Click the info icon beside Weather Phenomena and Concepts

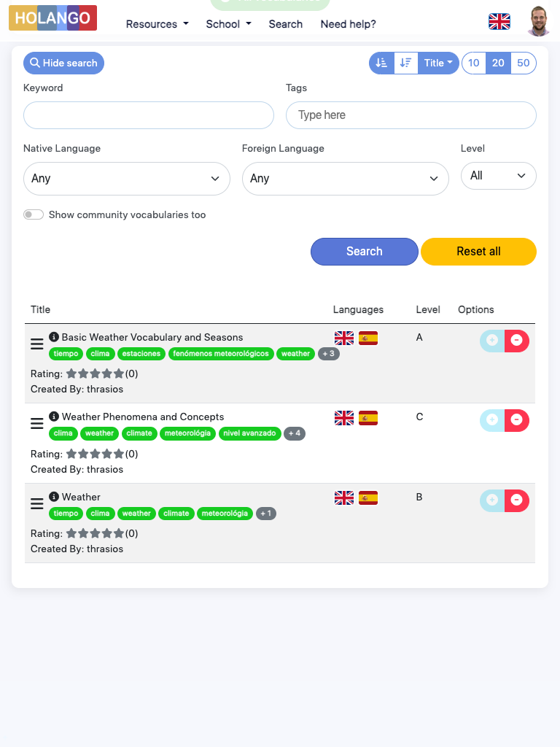pos(54,417)
